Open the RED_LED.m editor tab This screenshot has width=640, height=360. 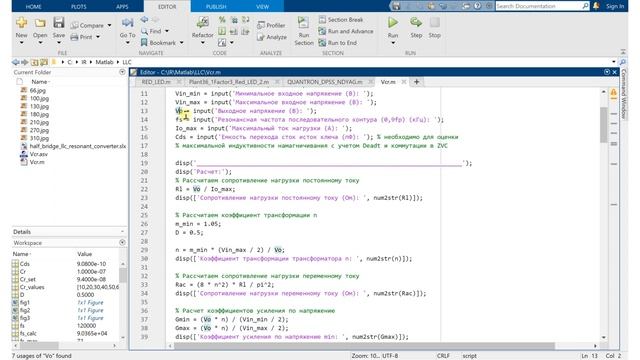coord(156,82)
